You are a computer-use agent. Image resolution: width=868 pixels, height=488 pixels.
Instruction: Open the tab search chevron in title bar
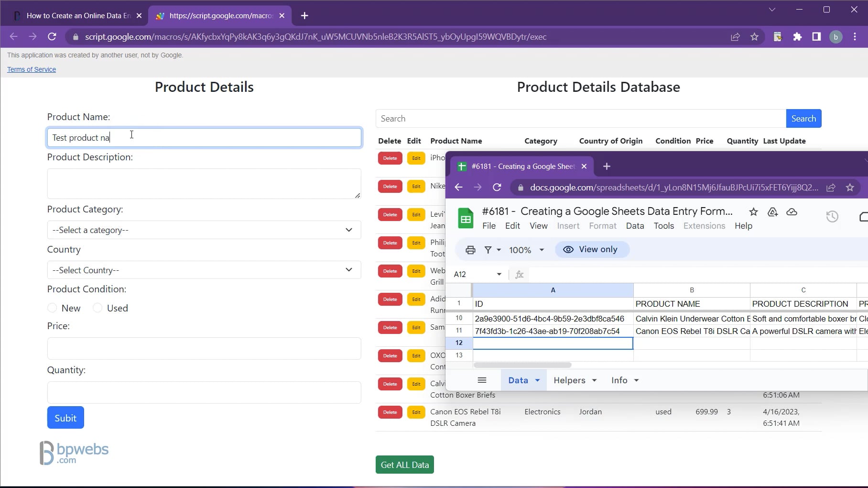click(x=772, y=10)
